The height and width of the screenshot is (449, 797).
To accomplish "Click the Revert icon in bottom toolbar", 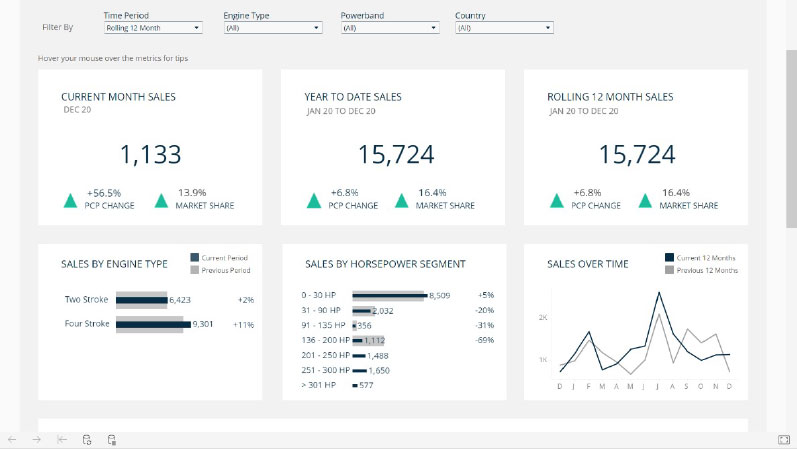I will pos(62,439).
